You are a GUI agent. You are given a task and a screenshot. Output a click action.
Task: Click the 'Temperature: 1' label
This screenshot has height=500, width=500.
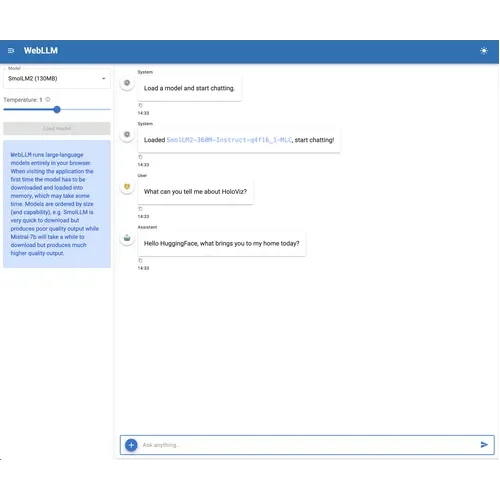[x=23, y=100]
